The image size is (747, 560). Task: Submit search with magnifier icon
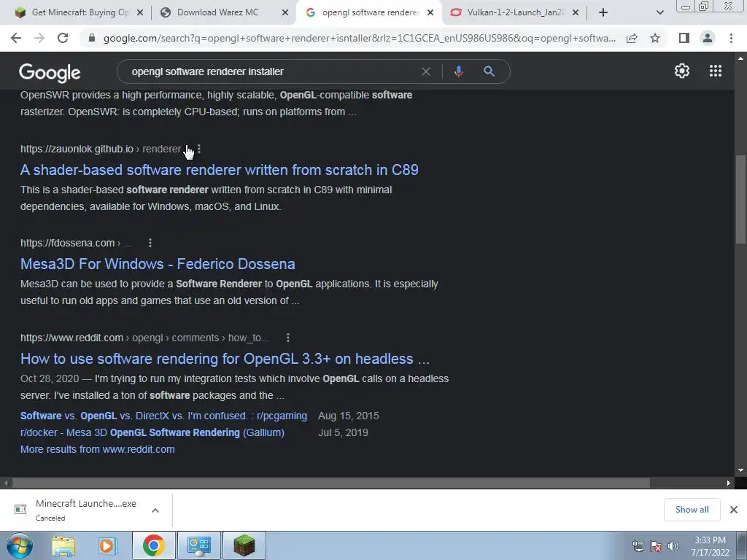[489, 71]
